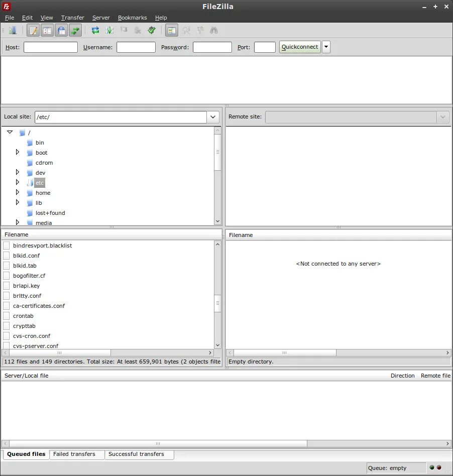The height and width of the screenshot is (476, 453).
Task: Focus the Port input field
Action: point(265,47)
